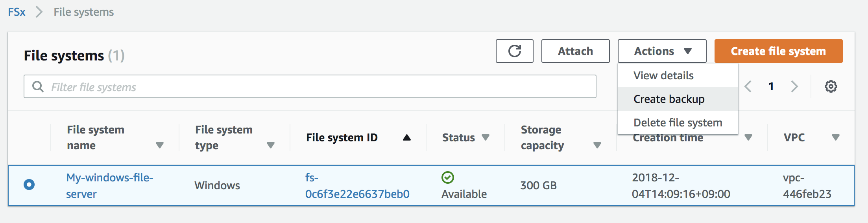
Task: Choose View details from Actions menu
Action: coord(678,75)
